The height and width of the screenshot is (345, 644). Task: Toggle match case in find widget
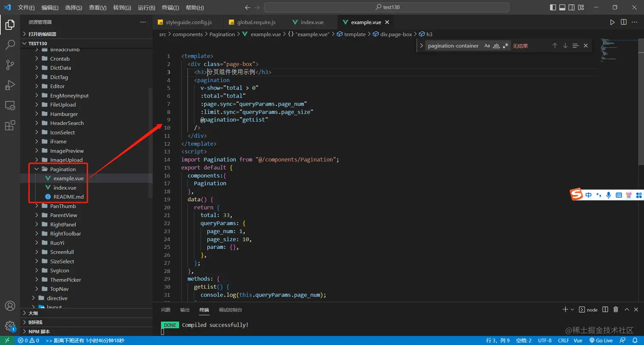487,46
